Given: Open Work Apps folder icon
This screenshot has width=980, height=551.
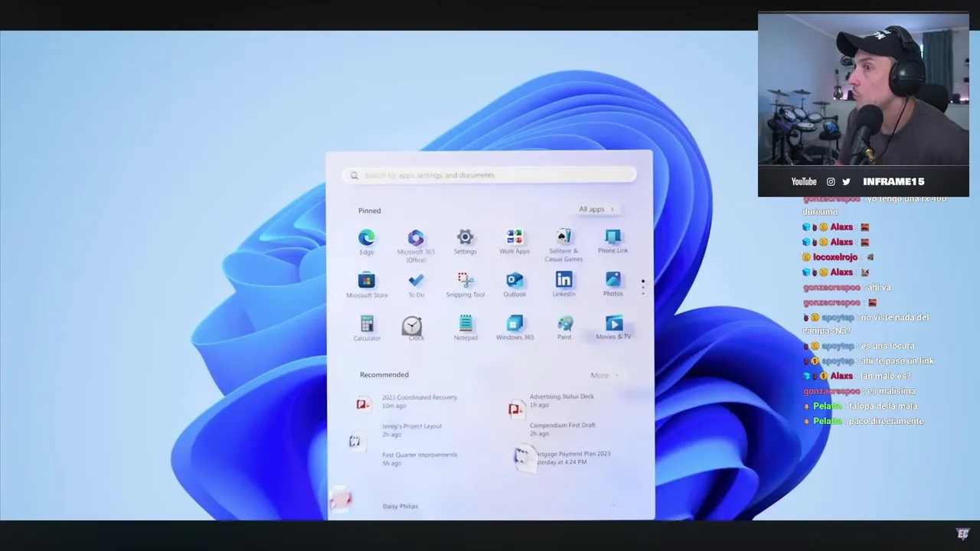Looking at the screenshot, I should pyautogui.click(x=514, y=242).
